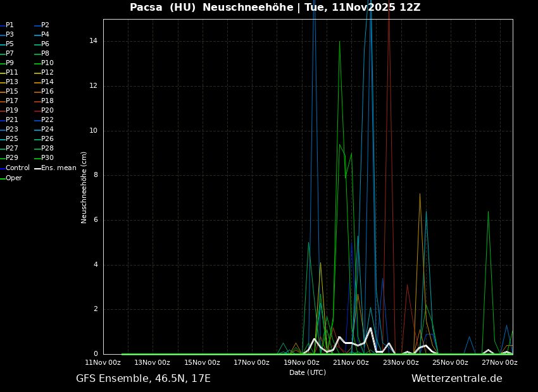
Task: Click the P25 legend entry
Action: tap(12, 139)
